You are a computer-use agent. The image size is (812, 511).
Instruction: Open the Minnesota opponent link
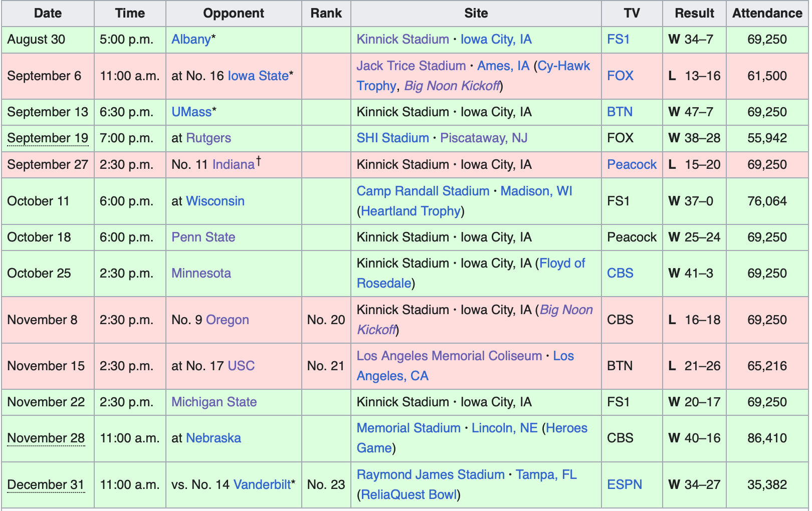click(201, 274)
